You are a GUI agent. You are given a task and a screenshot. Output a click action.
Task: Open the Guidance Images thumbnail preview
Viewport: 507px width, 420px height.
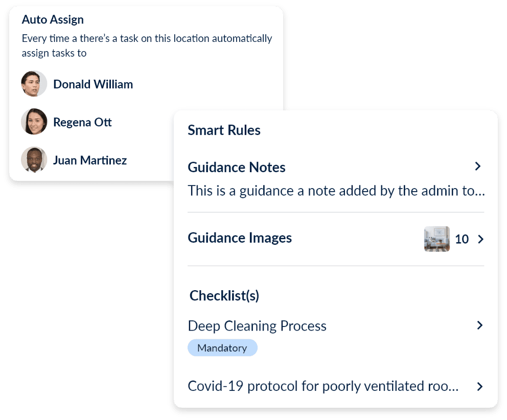coord(437,239)
